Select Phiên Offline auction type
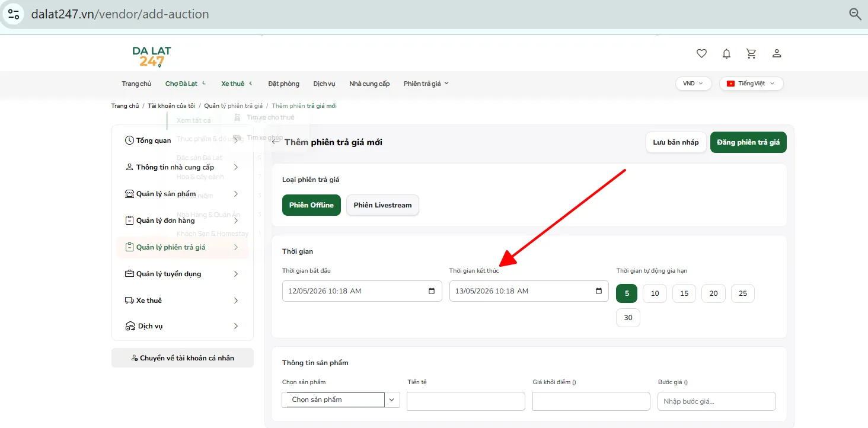This screenshot has height=428, width=868. coord(311,205)
